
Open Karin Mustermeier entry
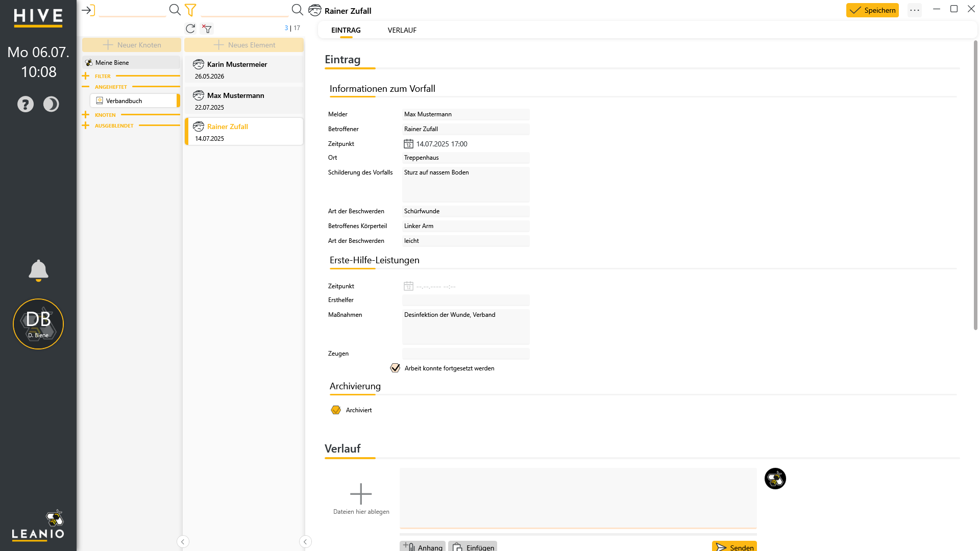coord(244,70)
